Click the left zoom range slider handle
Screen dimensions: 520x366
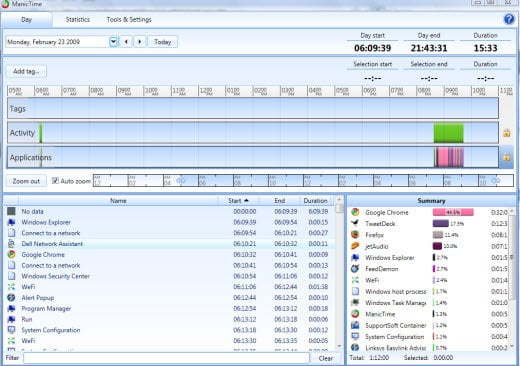(181, 181)
